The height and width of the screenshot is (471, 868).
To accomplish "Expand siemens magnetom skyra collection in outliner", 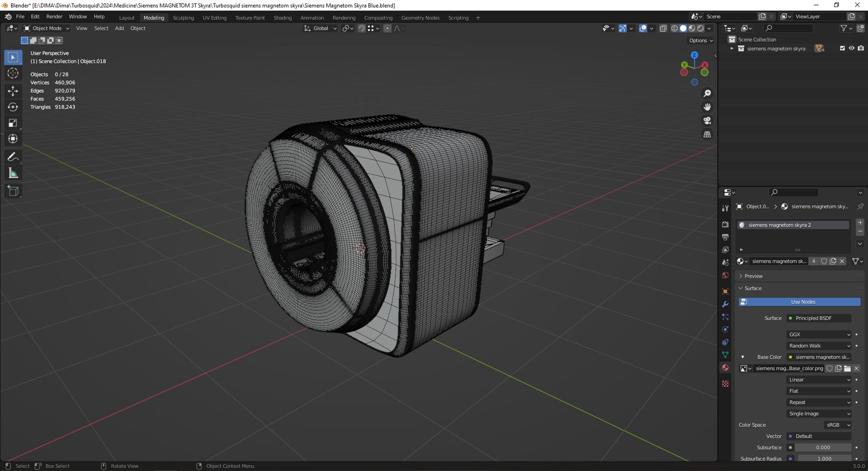I will tap(732, 48).
